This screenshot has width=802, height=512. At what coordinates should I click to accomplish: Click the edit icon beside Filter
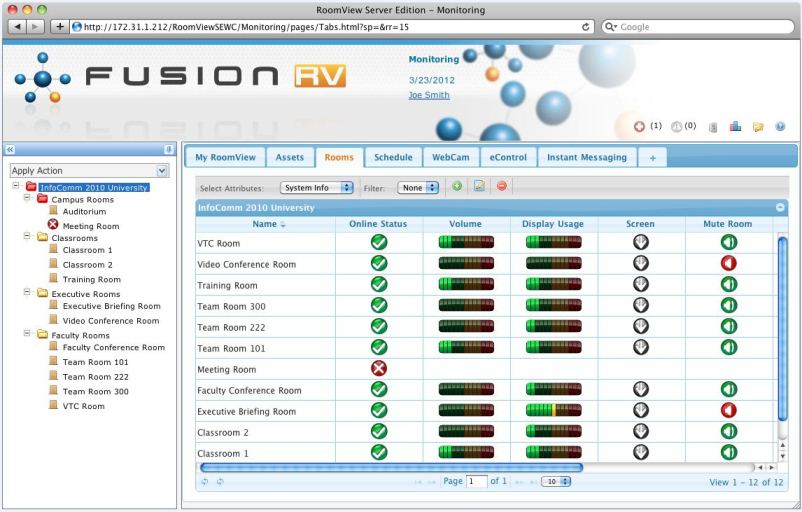479,187
